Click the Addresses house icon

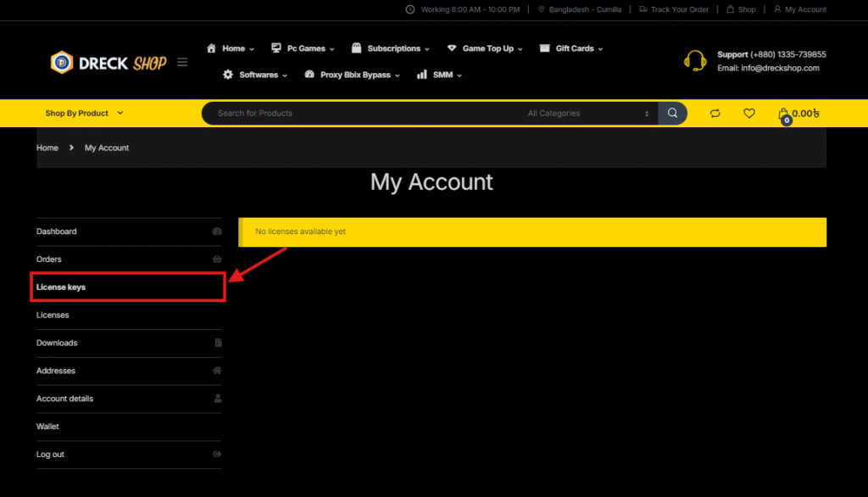pyautogui.click(x=217, y=371)
